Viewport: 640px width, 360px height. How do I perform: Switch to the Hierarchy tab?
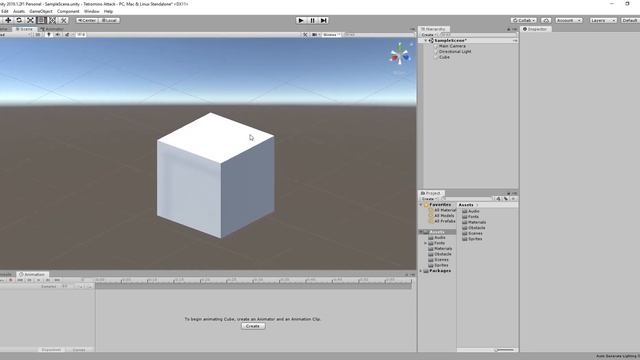click(x=434, y=29)
